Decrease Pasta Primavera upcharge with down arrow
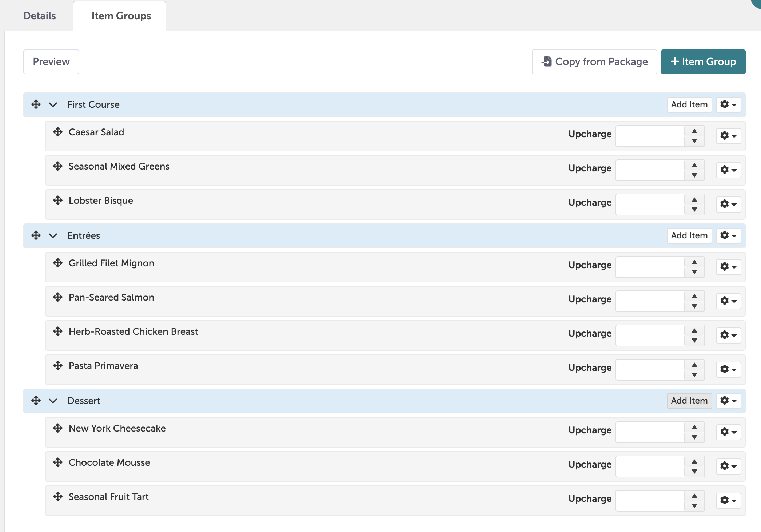 pos(694,375)
